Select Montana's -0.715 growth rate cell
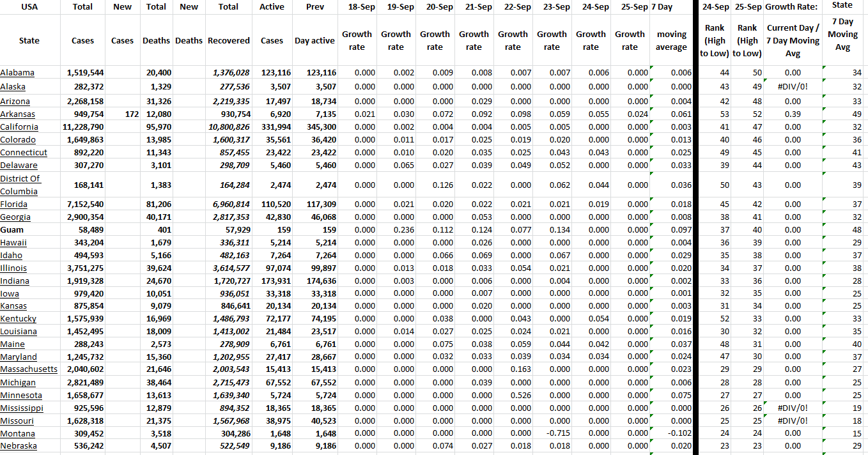Screen dimensions: 868x455 tap(551, 433)
